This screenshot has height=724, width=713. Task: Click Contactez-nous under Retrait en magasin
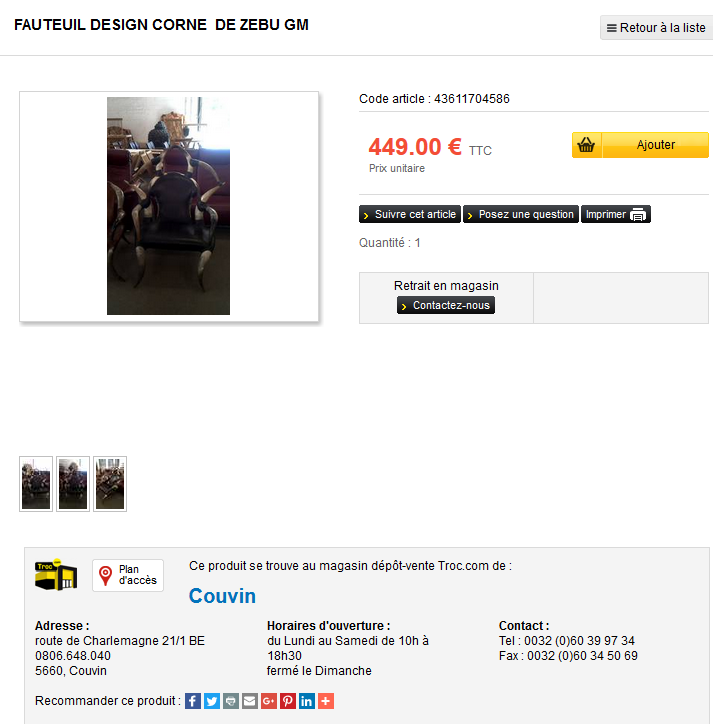pyautogui.click(x=446, y=305)
